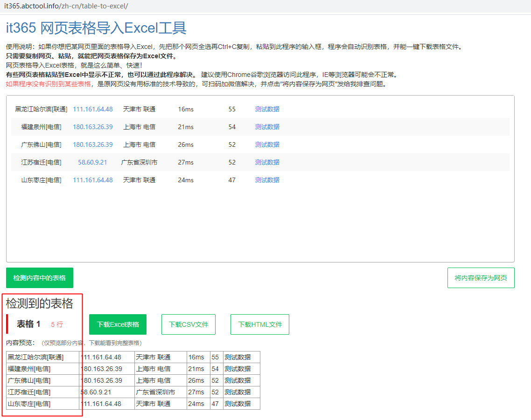Click the 111.161.64.48 link in the first row

tap(93, 109)
